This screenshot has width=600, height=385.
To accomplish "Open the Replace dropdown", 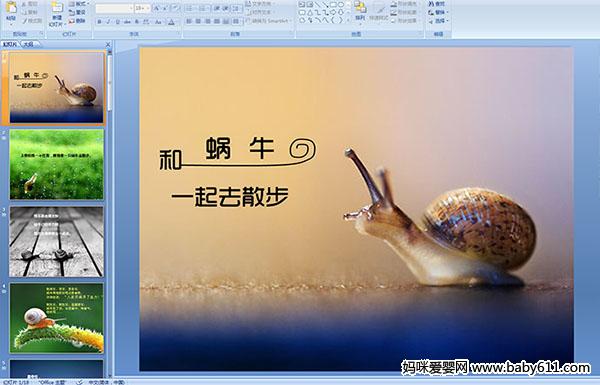I will click(438, 12).
